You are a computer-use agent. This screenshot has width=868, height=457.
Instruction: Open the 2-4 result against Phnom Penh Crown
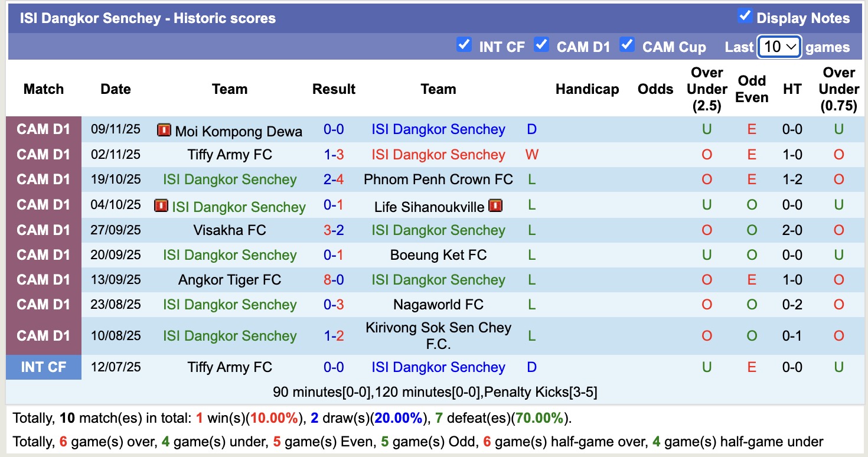[x=334, y=179]
